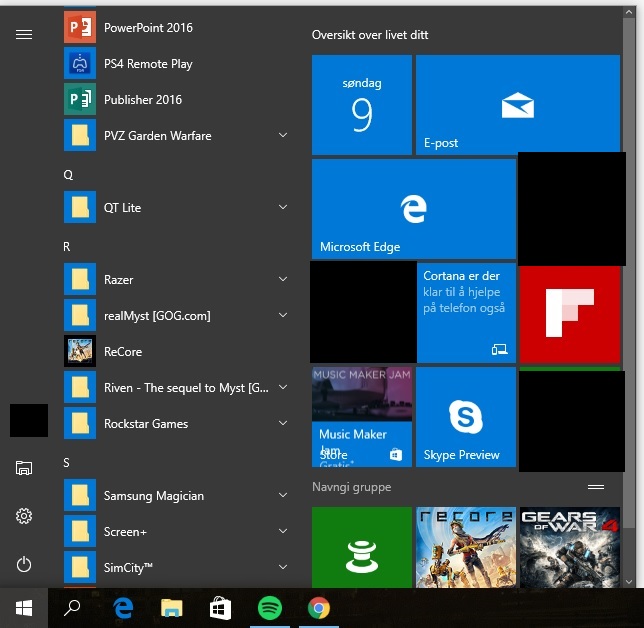Jump to letter R section header
The width and height of the screenshot is (644, 628).
(67, 246)
